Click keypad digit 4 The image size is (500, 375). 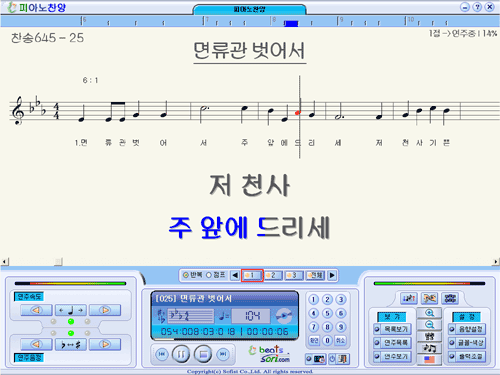tap(313, 313)
